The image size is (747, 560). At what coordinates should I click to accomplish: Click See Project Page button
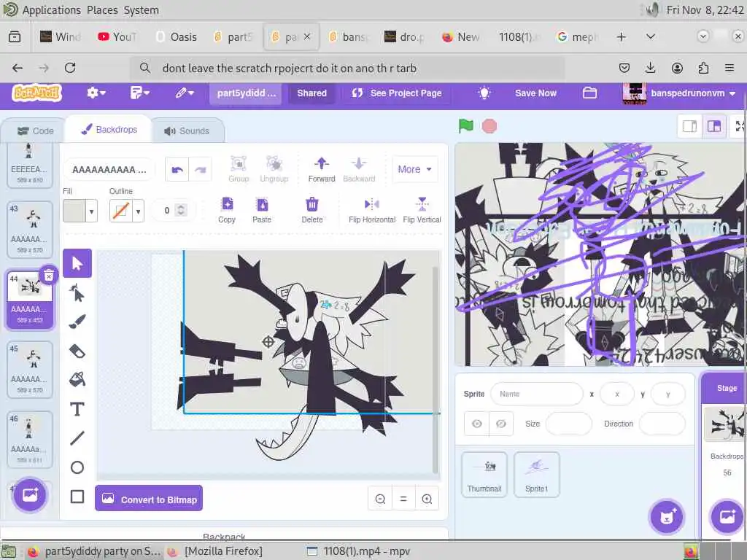click(397, 93)
